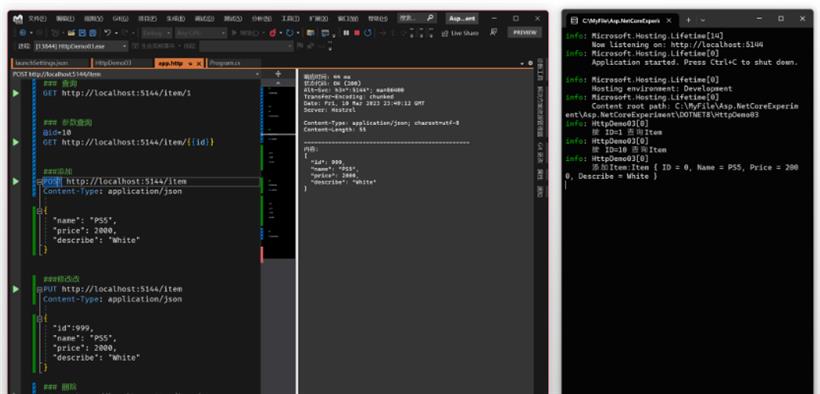Click the Asp...ent solution name button
The height and width of the screenshot is (394, 820).
pyautogui.click(x=462, y=18)
